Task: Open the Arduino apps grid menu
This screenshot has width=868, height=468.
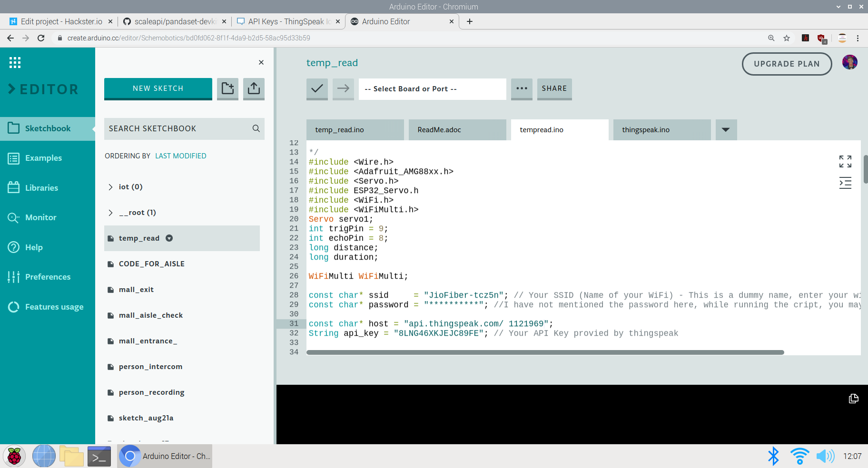Action: (x=15, y=62)
